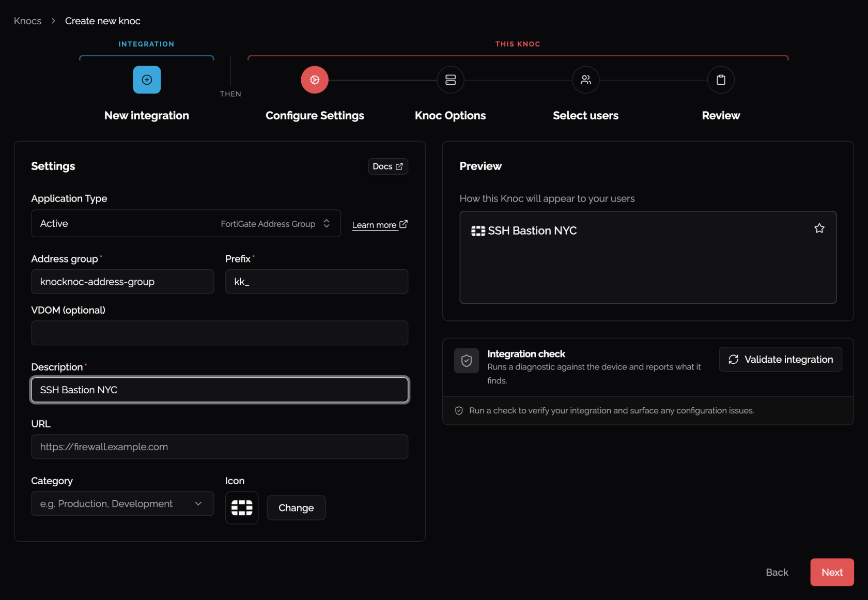Click the 'Create new knoc' breadcrumb text

(103, 21)
